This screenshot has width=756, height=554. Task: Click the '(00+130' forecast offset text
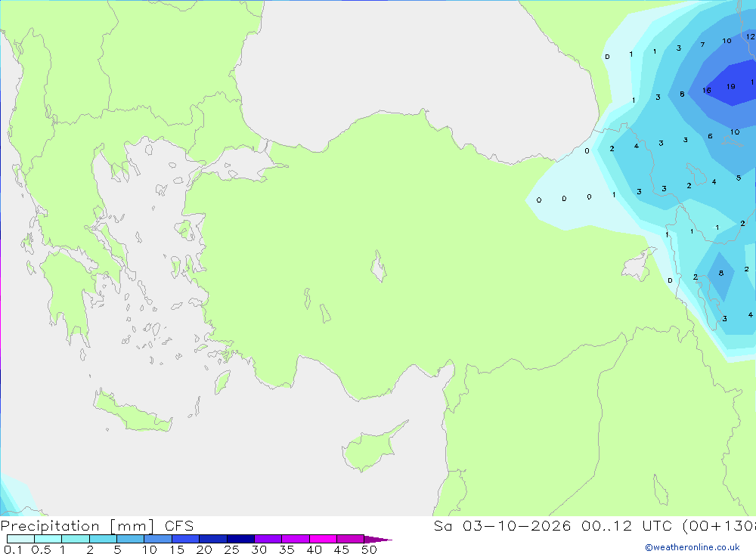point(720,526)
